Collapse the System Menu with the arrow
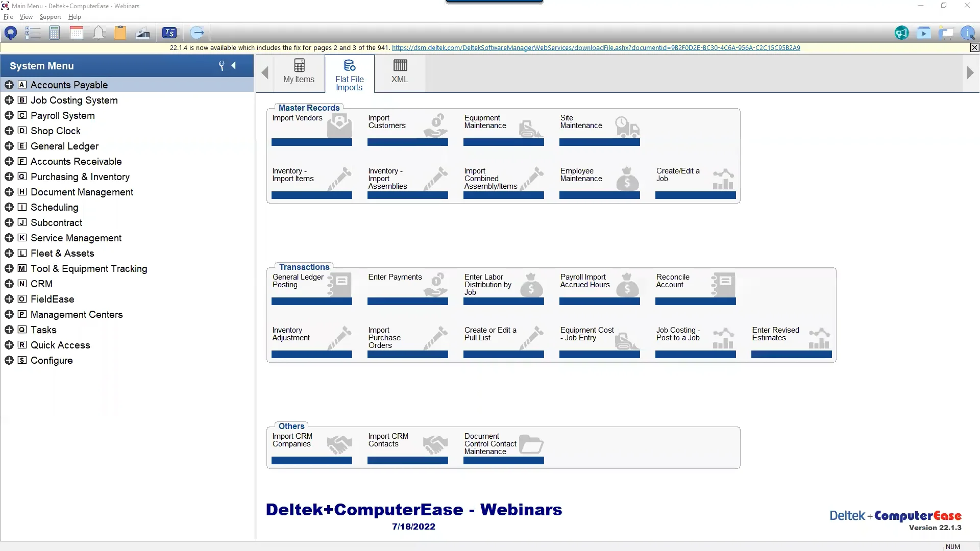Viewport: 980px width, 551px height. 234,65
